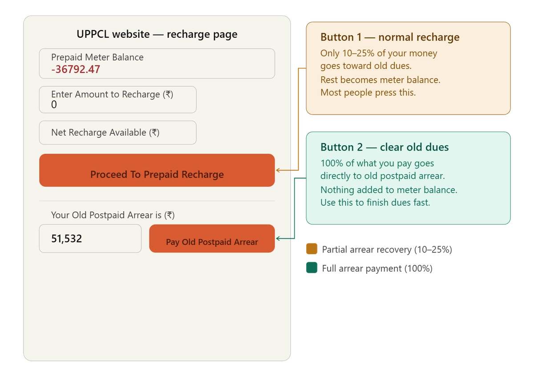Click the orange legend color swatch
Image resolution: width=534 pixels, height=392 pixels.
[x=312, y=249]
